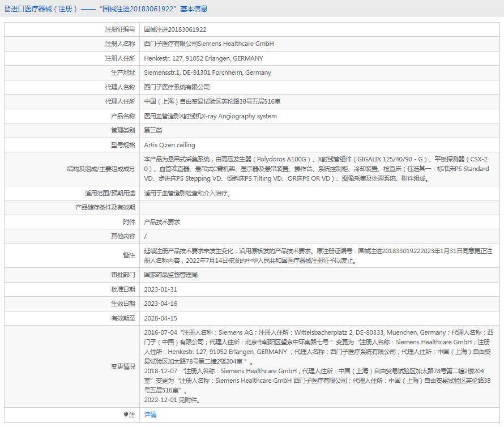Click the 附件 label
The height and width of the screenshot is (427, 504).
[129, 222]
